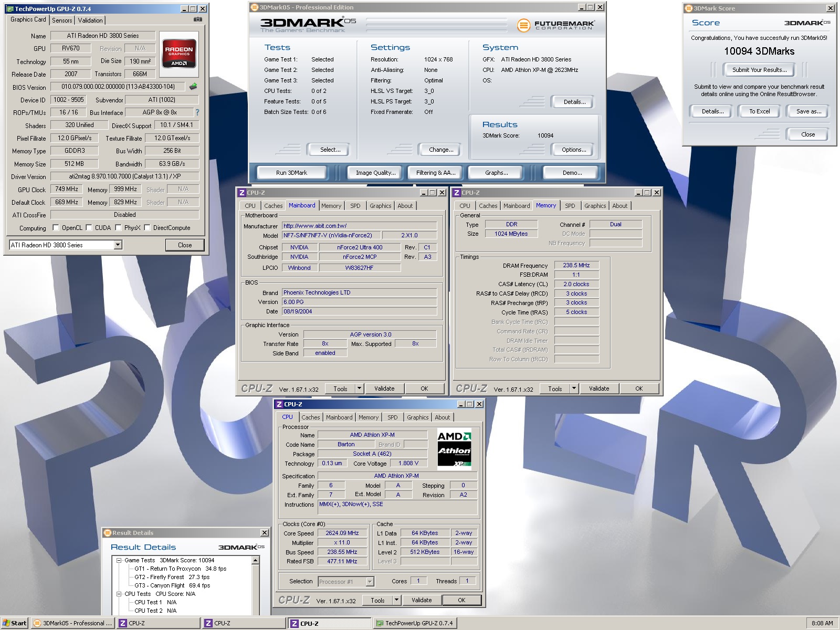Image resolution: width=840 pixels, height=630 pixels.
Task: Click Close button in 3DMark Score window
Action: (x=808, y=134)
